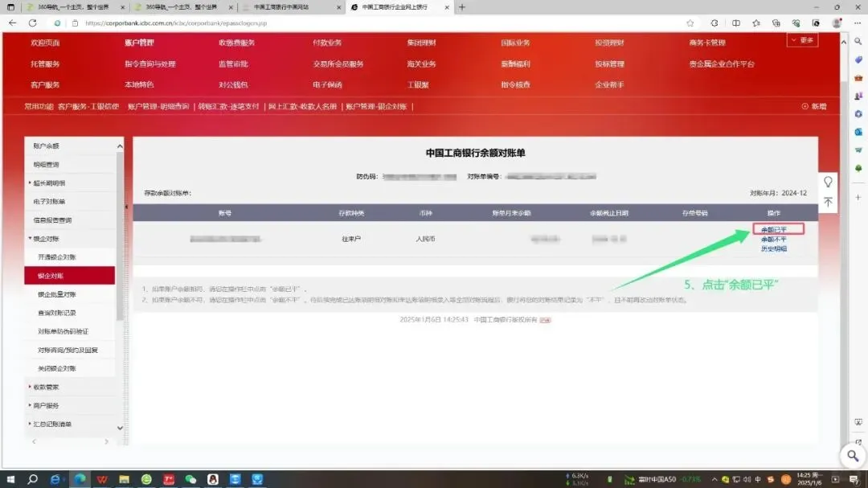Expand the 更多 dropdown in the header
The height and width of the screenshot is (488, 868).
802,40
